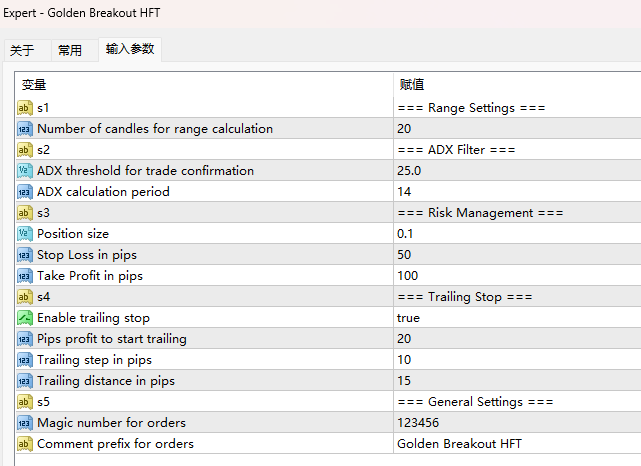Screen dimensions: 641x466
Task: Select the 输入参数 tab
Action: pyautogui.click(x=130, y=49)
